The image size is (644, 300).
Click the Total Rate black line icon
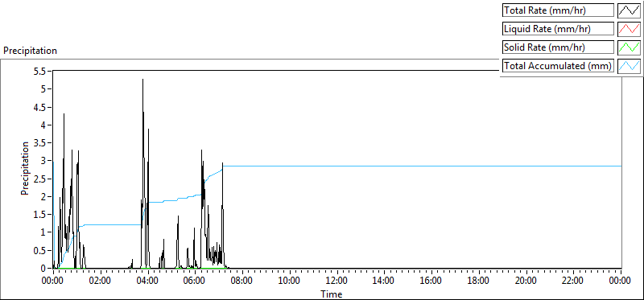(629, 10)
